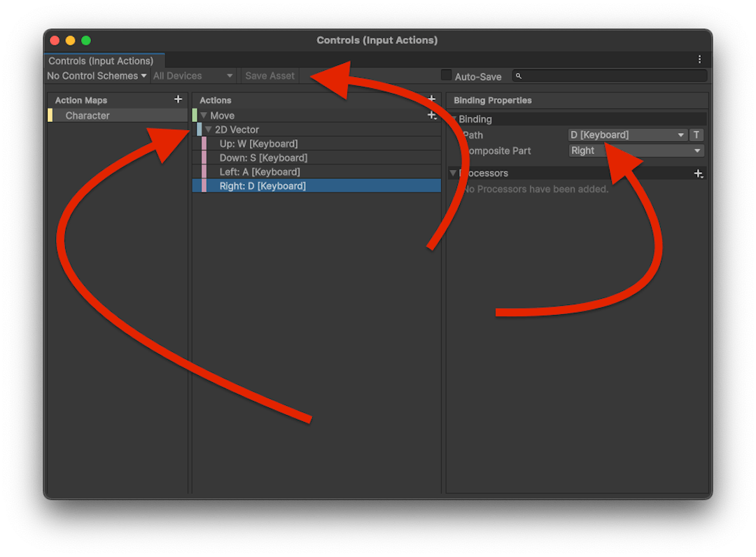
Task: Add a new Action using the Actions plus icon
Action: [431, 99]
